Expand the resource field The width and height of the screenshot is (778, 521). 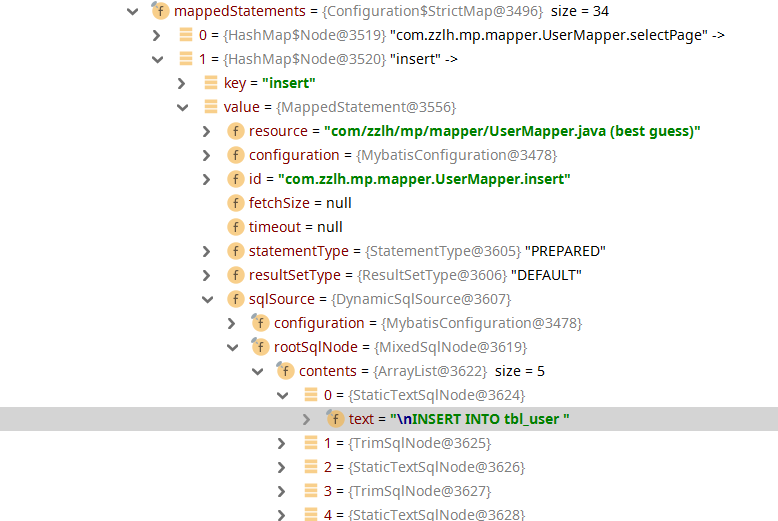coord(207,131)
